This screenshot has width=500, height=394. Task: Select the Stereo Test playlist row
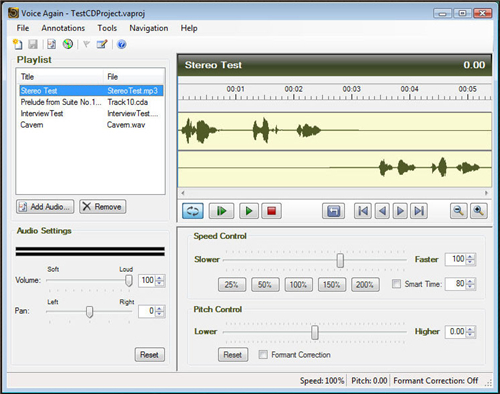[91, 91]
